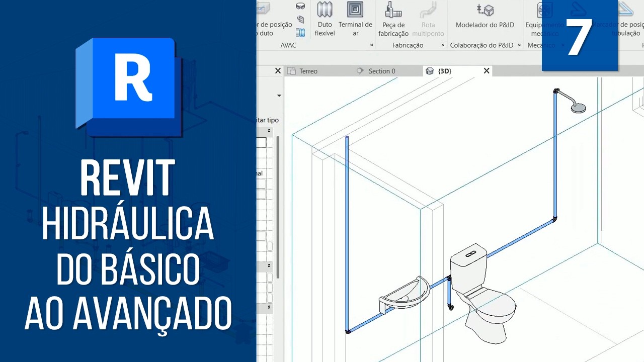
Task: Open the Fabricação panel dialog launcher arrow
Action: tap(443, 45)
